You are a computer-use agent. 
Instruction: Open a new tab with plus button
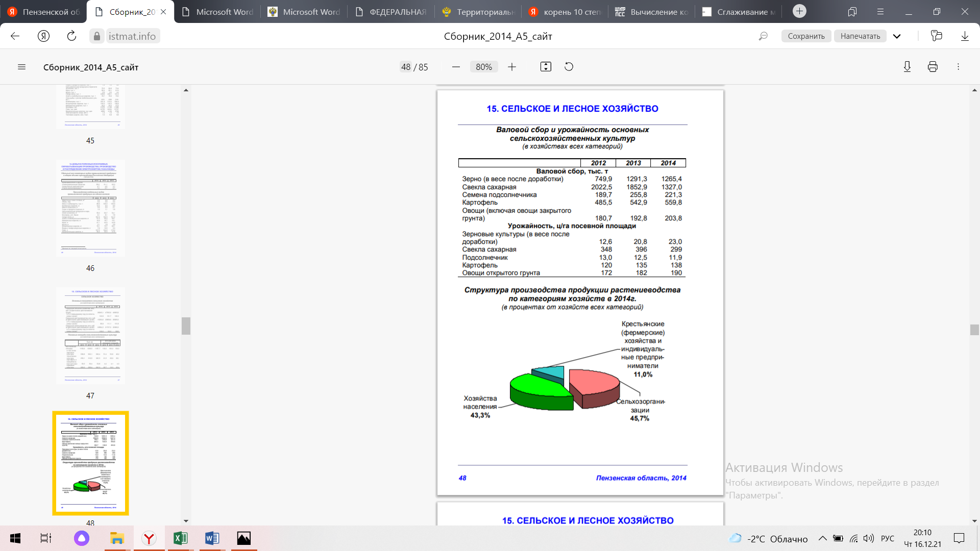point(799,11)
